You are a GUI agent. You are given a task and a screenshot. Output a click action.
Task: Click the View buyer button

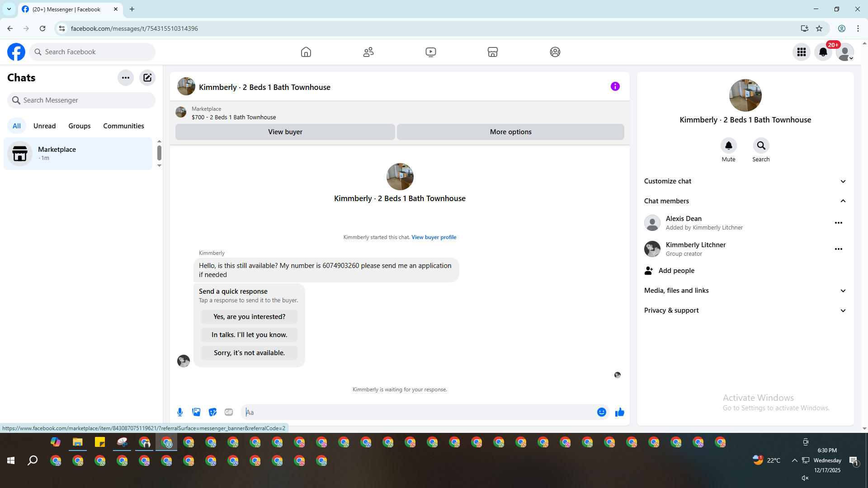(x=285, y=132)
